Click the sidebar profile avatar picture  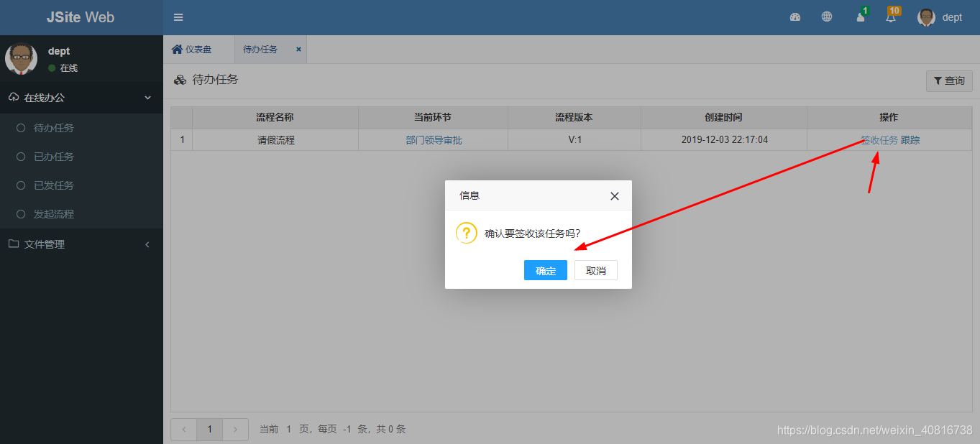point(21,59)
